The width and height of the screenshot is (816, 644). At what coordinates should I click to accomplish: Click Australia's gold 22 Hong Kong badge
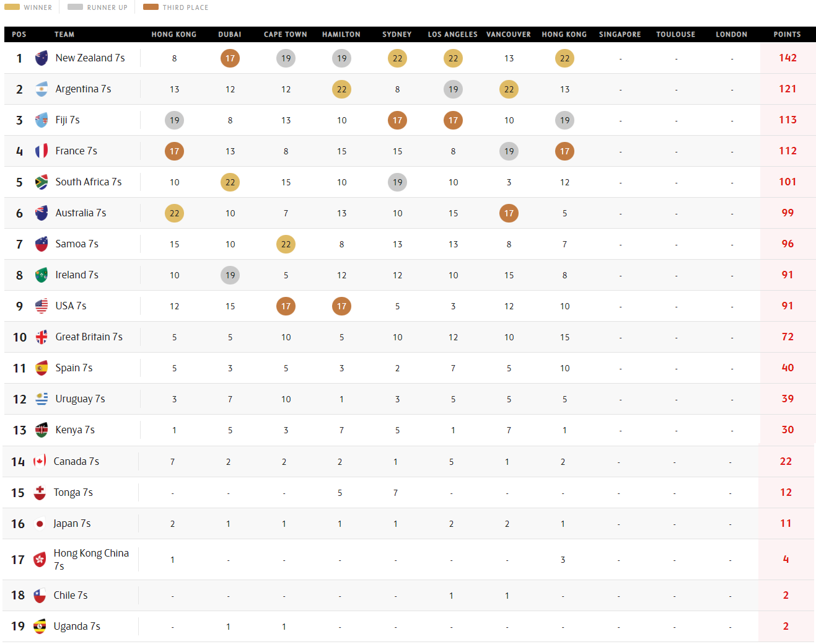coord(174,213)
